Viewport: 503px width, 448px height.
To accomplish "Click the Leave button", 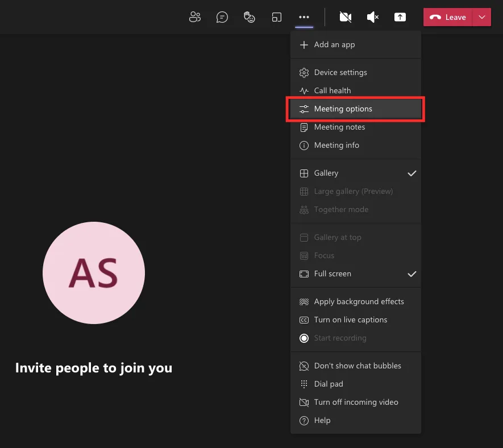I will [448, 17].
